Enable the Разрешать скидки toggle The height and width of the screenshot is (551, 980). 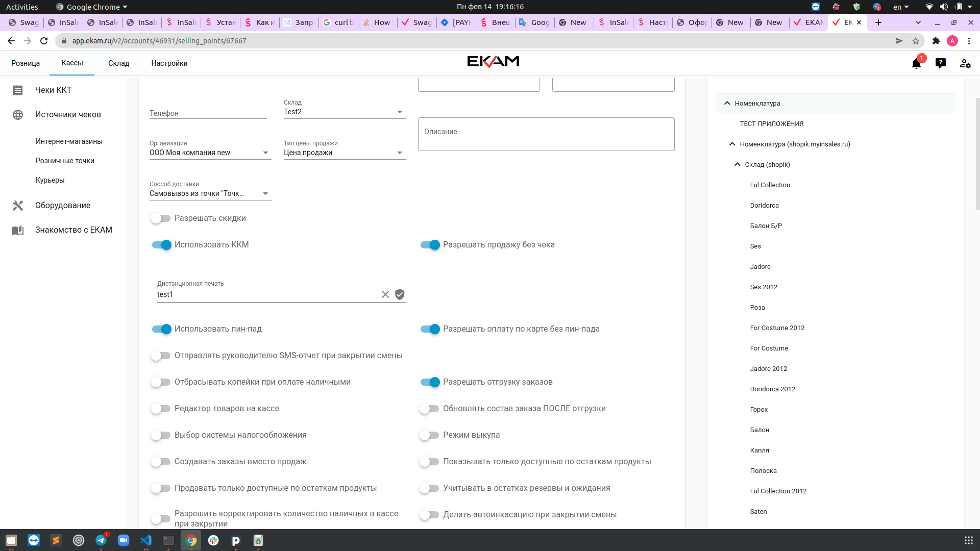pyautogui.click(x=161, y=218)
